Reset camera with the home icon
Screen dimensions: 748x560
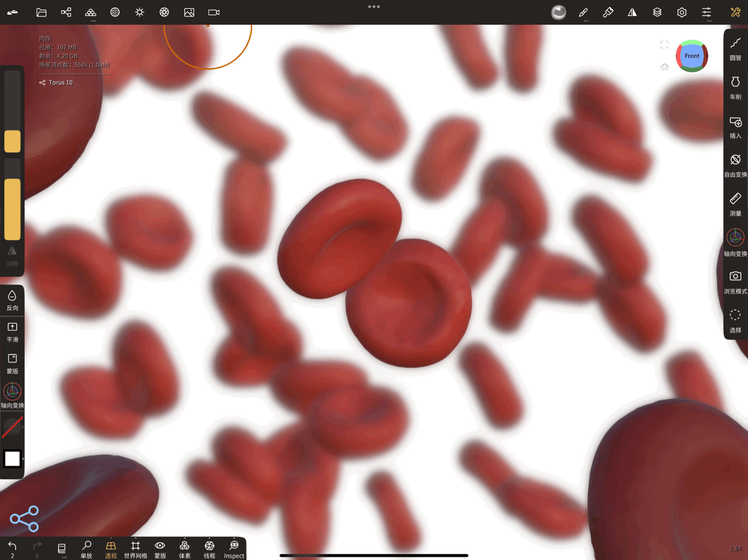664,66
